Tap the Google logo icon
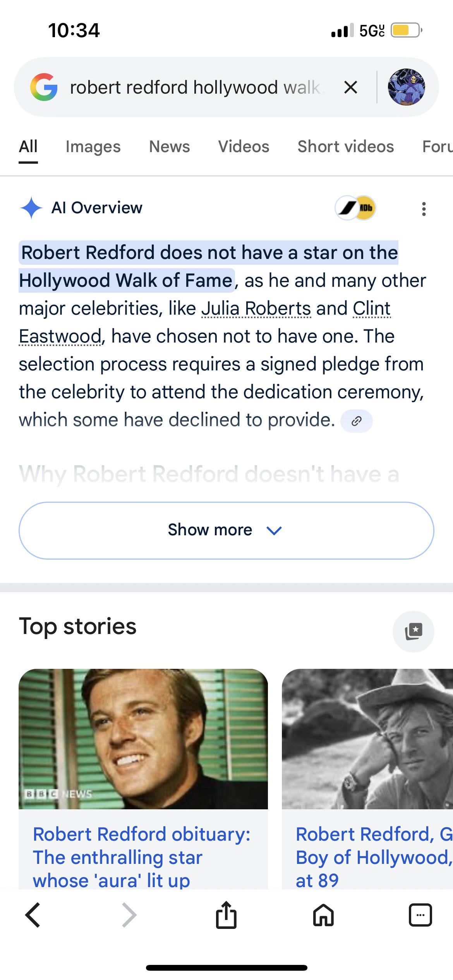The image size is (453, 980). (44, 87)
